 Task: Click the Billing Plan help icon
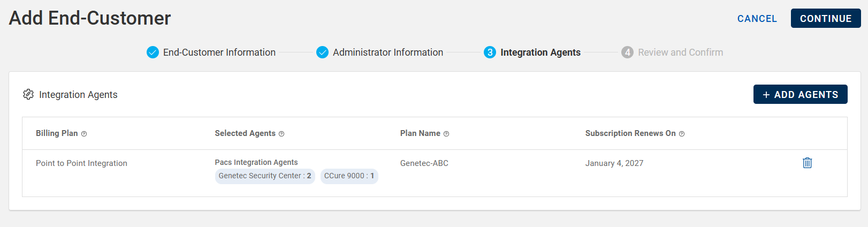coord(84,134)
